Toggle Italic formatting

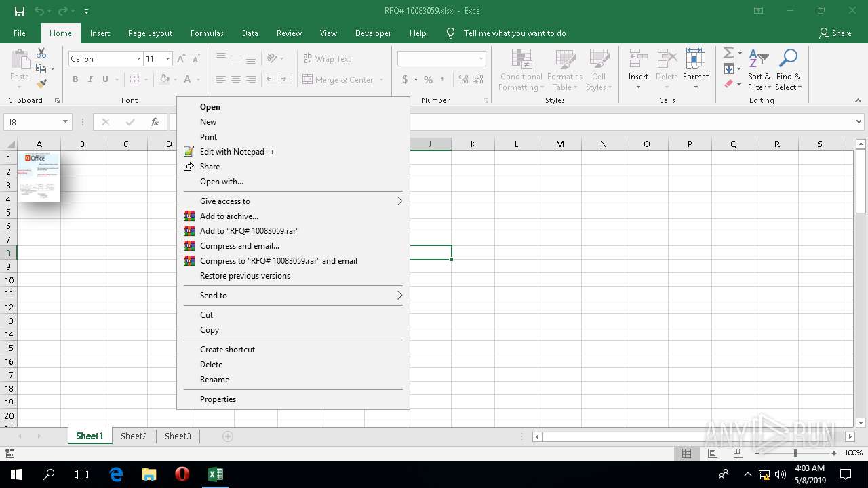click(90, 79)
